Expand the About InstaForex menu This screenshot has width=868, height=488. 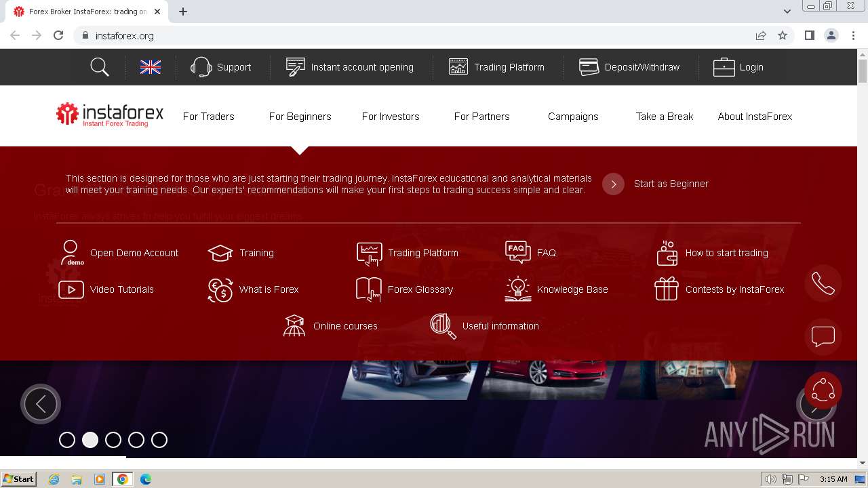pos(755,117)
